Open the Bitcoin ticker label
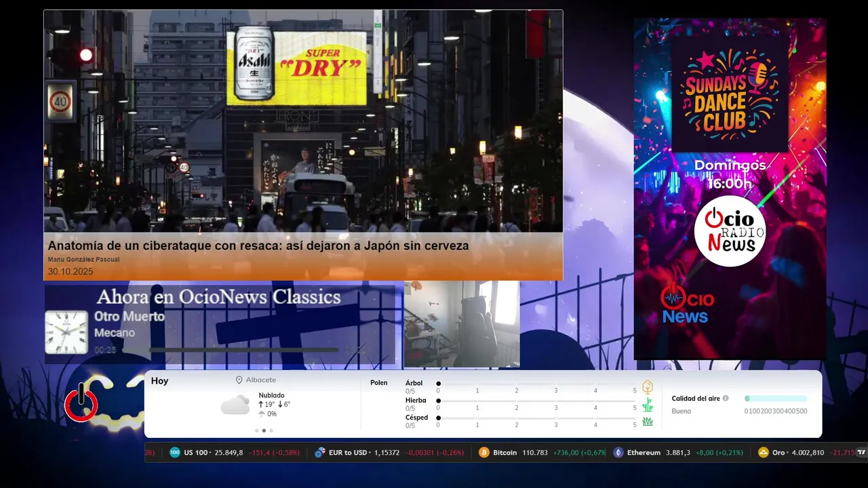This screenshot has height=488, width=868. (x=505, y=452)
